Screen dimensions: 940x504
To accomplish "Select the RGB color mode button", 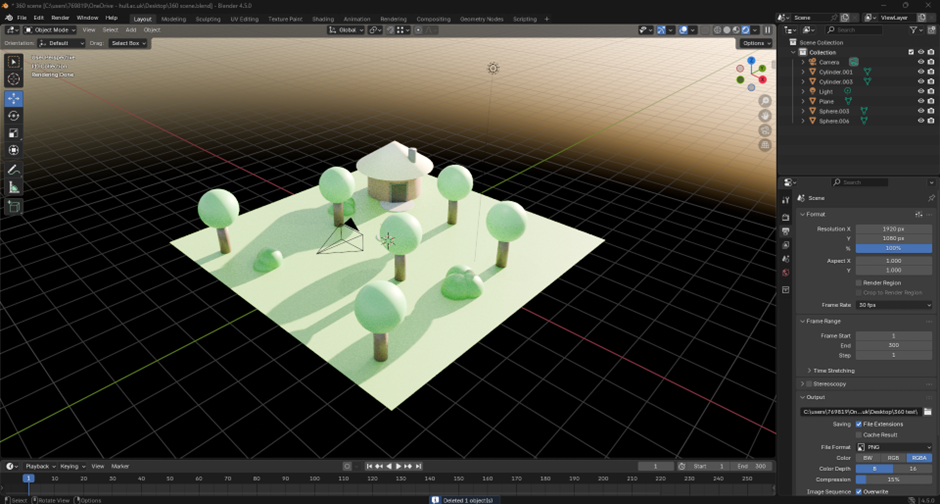I will tap(893, 458).
